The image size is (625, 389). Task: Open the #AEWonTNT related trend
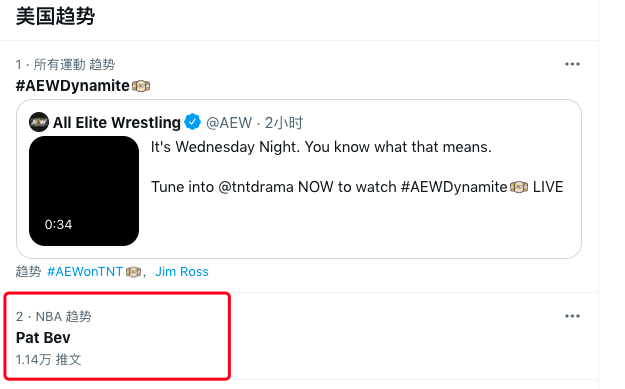point(85,272)
